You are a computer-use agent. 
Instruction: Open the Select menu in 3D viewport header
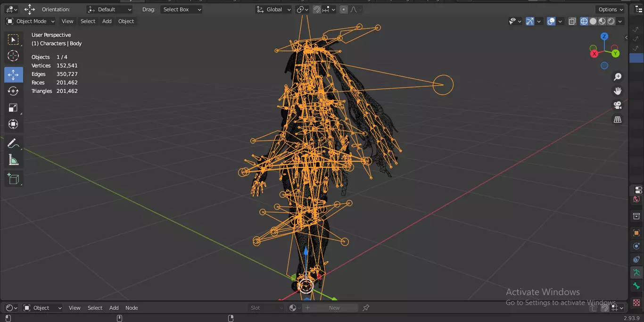(88, 21)
